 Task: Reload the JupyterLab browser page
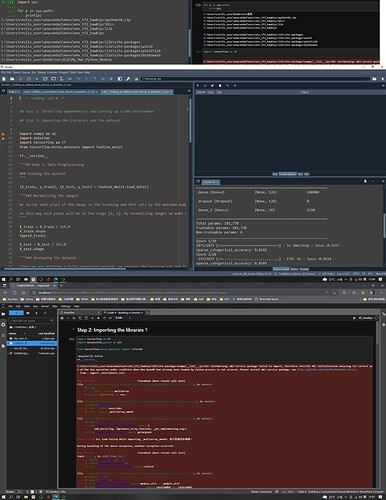point(15,293)
